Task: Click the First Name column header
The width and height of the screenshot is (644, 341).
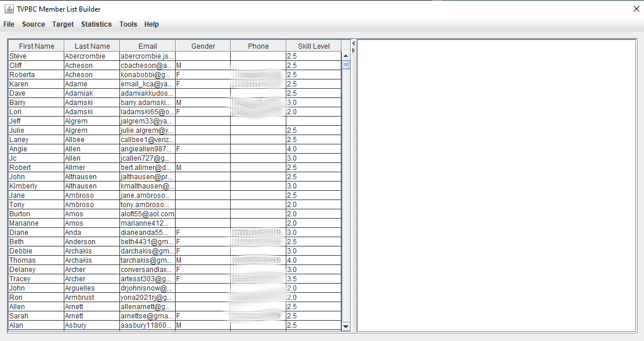Action: (37, 46)
